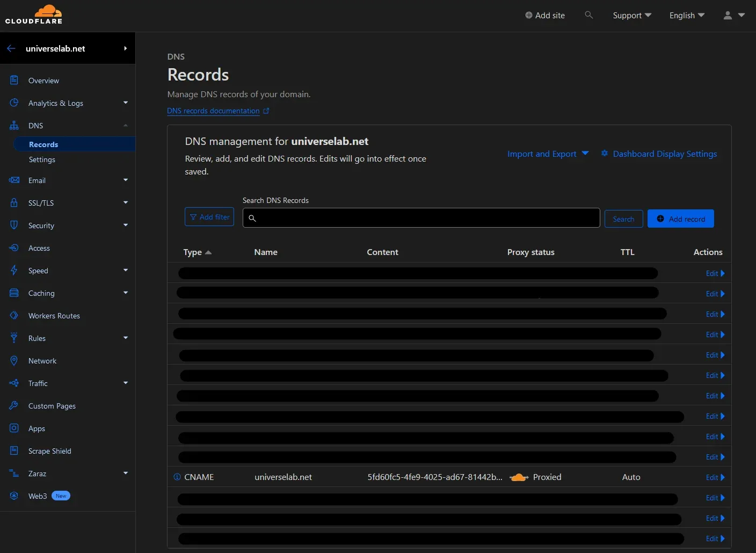The image size is (756, 553).
Task: Switch to the Settings page under DNS
Action: pos(42,159)
